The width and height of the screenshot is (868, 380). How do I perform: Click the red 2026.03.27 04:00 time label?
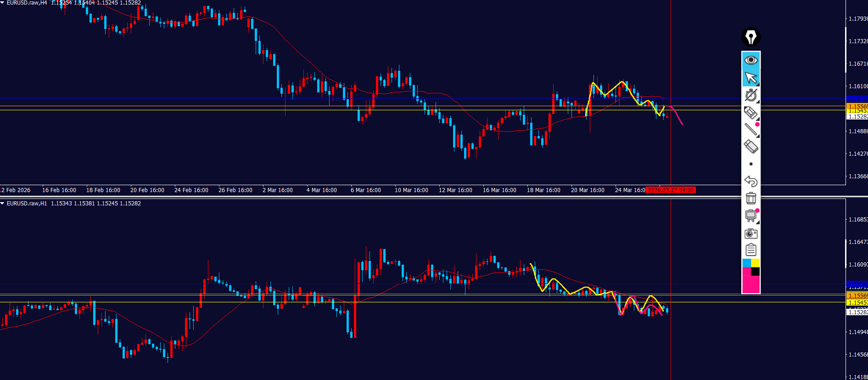pyautogui.click(x=670, y=190)
